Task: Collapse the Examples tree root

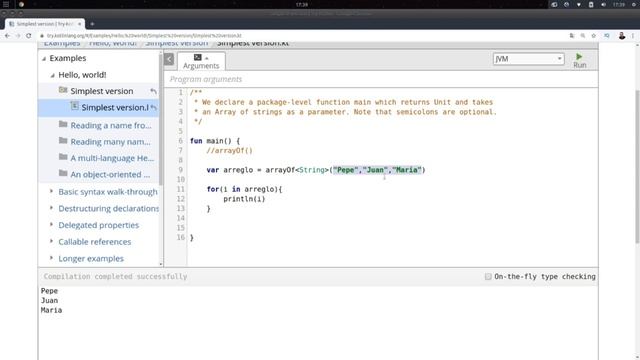Action: [44, 59]
